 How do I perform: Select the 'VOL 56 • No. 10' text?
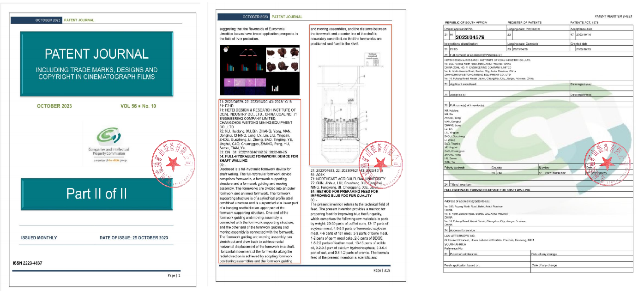[139, 106]
